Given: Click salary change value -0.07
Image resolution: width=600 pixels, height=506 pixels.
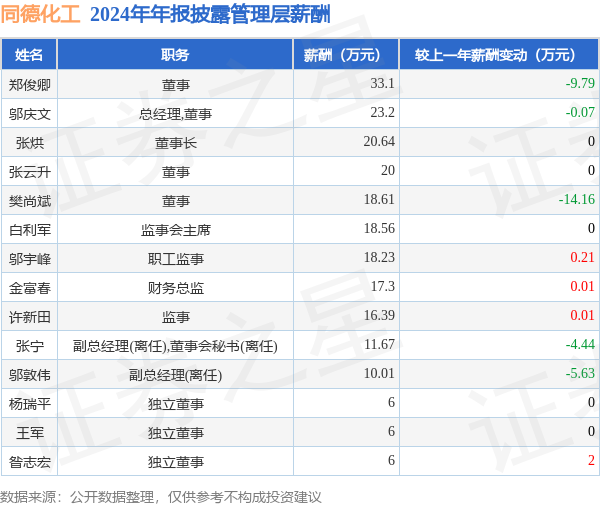Looking at the screenshot, I should point(580,112).
